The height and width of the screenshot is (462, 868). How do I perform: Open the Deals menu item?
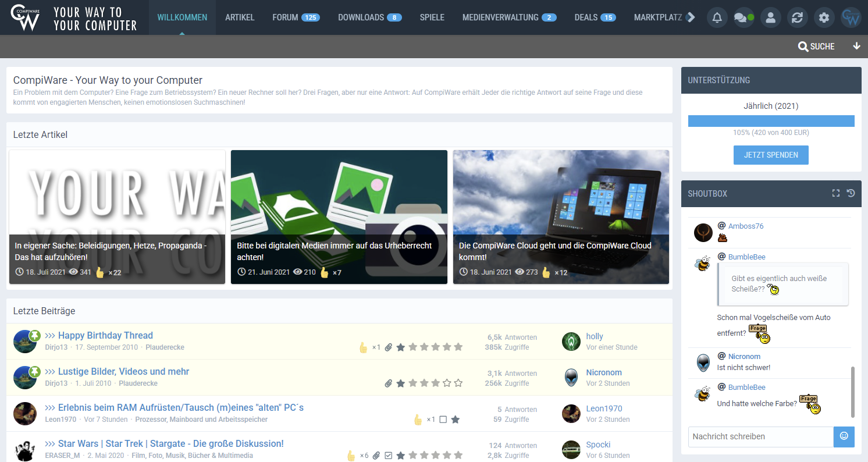point(595,17)
